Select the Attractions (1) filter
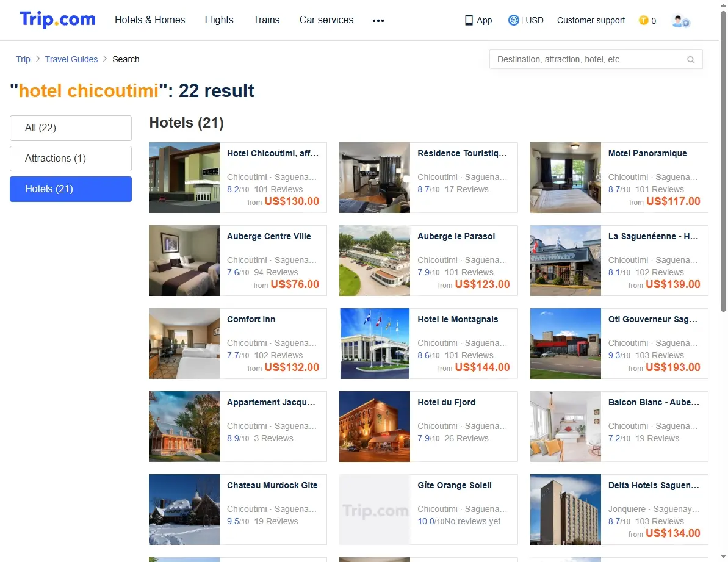728x562 pixels. pos(71,159)
